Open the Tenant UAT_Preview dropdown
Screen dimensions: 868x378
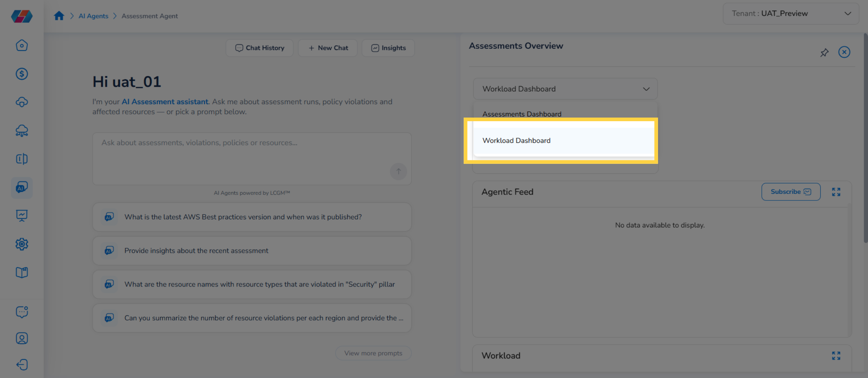pyautogui.click(x=791, y=13)
